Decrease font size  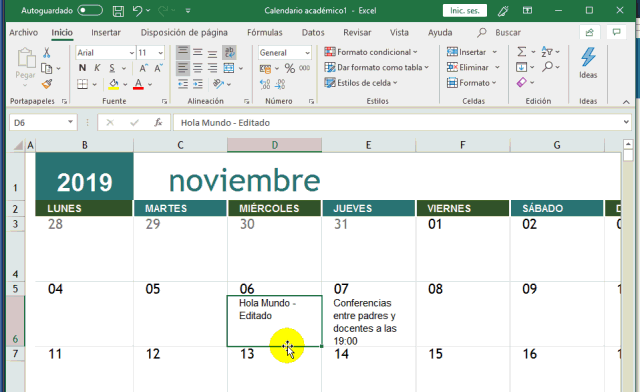[x=158, y=68]
